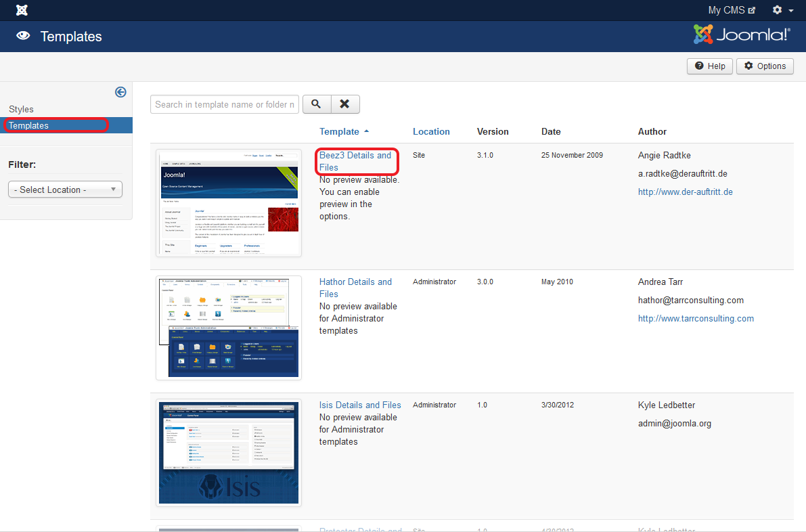Click version 3.0.0 in Hathor row
Viewport: 806px width, 532px height.
[485, 282]
